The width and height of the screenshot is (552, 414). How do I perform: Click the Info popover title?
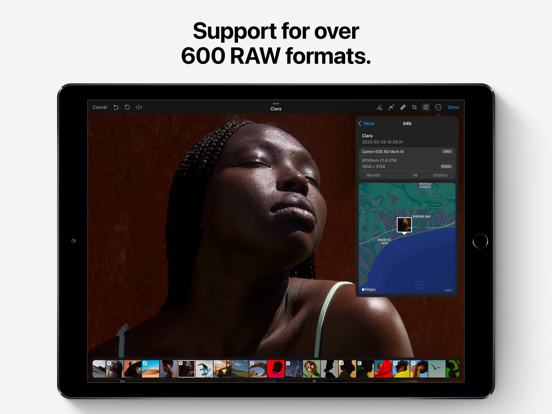pos(407,123)
